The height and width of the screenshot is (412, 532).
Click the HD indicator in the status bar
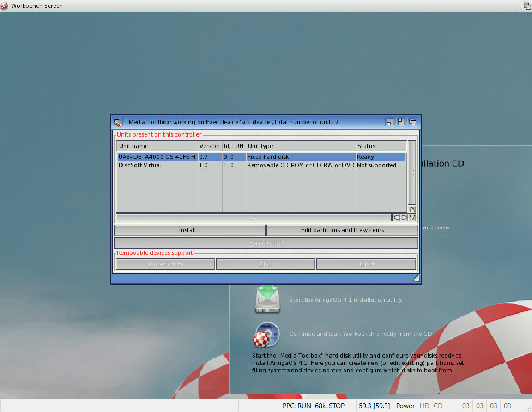(x=424, y=406)
